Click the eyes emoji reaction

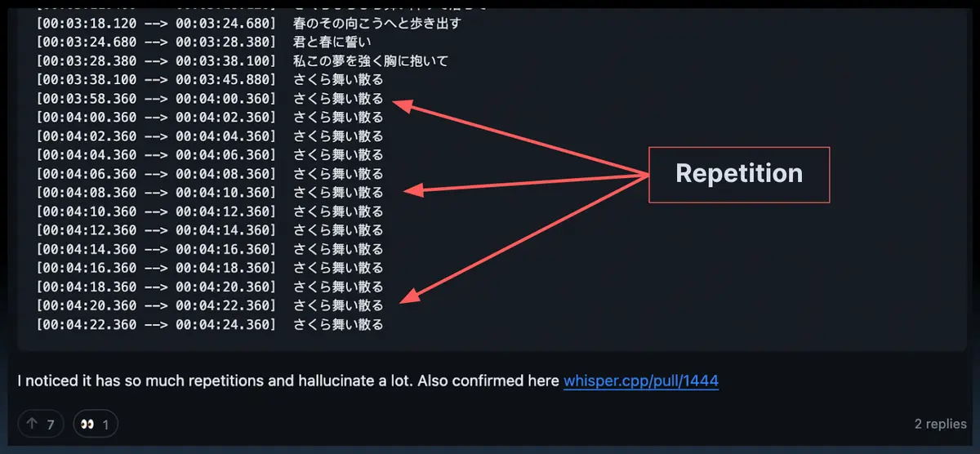click(x=96, y=425)
